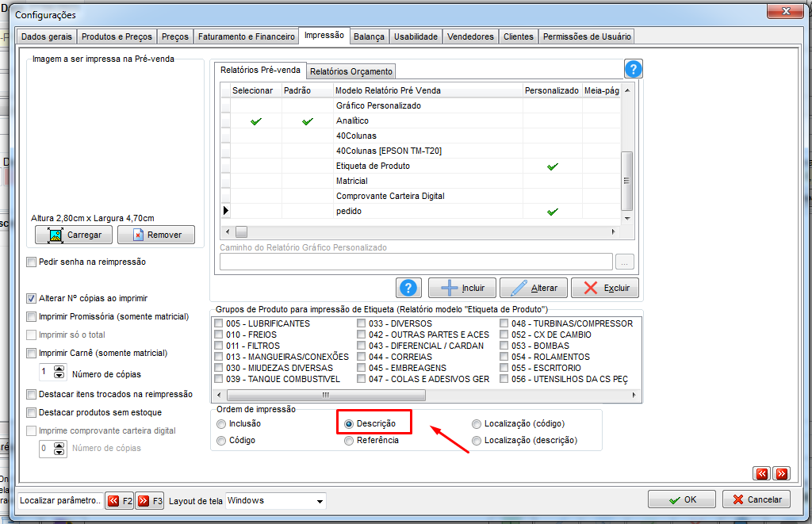Click the red left double-arrow page button
This screenshot has width=812, height=524.
[762, 473]
